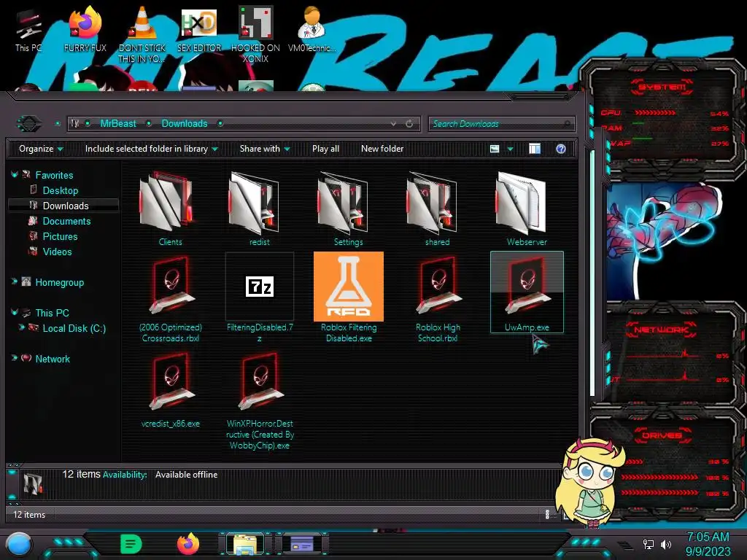Select Desktop under Favorites

(x=61, y=190)
